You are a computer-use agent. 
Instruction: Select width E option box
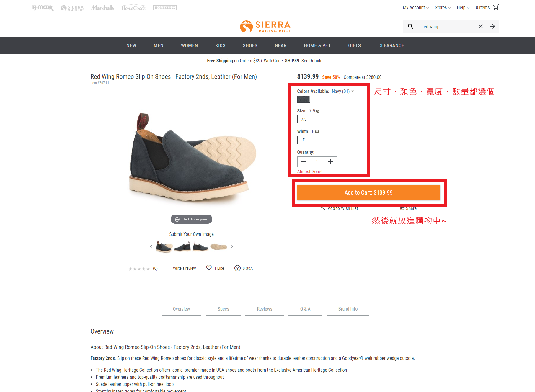coord(304,140)
